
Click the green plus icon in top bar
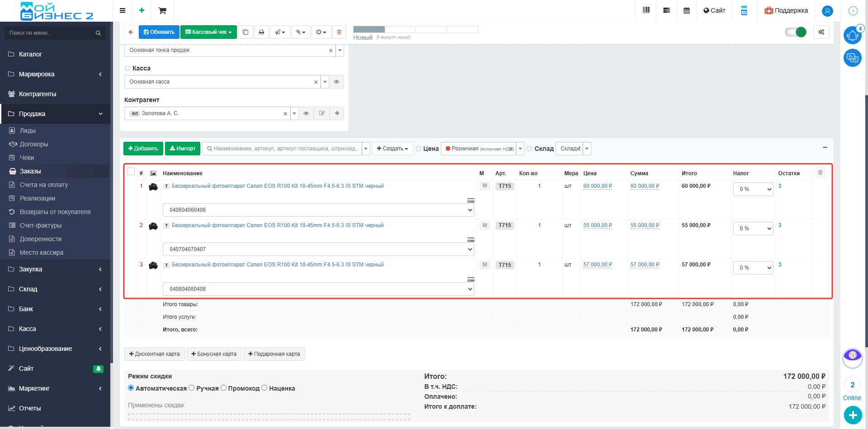coord(142,10)
